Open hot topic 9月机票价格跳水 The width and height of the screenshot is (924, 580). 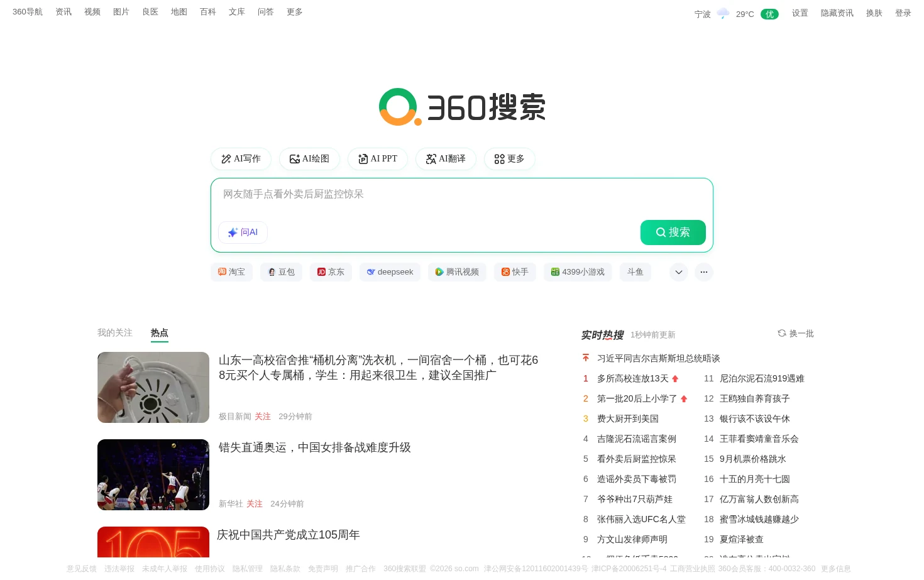753,459
